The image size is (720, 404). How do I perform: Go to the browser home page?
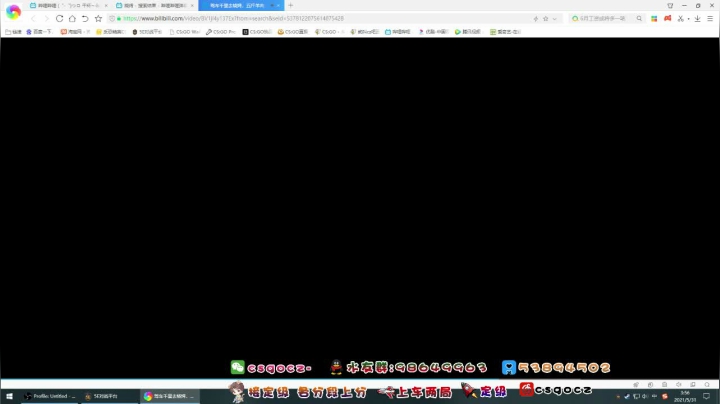pyautogui.click(x=72, y=19)
